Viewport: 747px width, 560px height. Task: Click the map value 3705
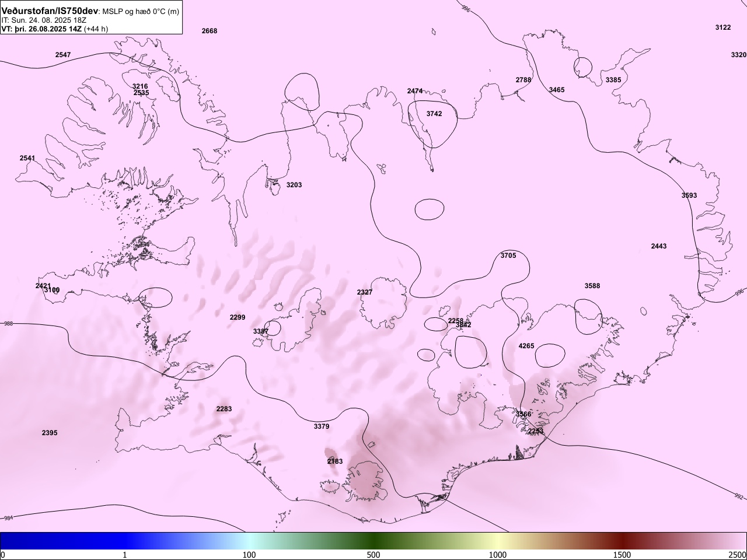coord(508,256)
